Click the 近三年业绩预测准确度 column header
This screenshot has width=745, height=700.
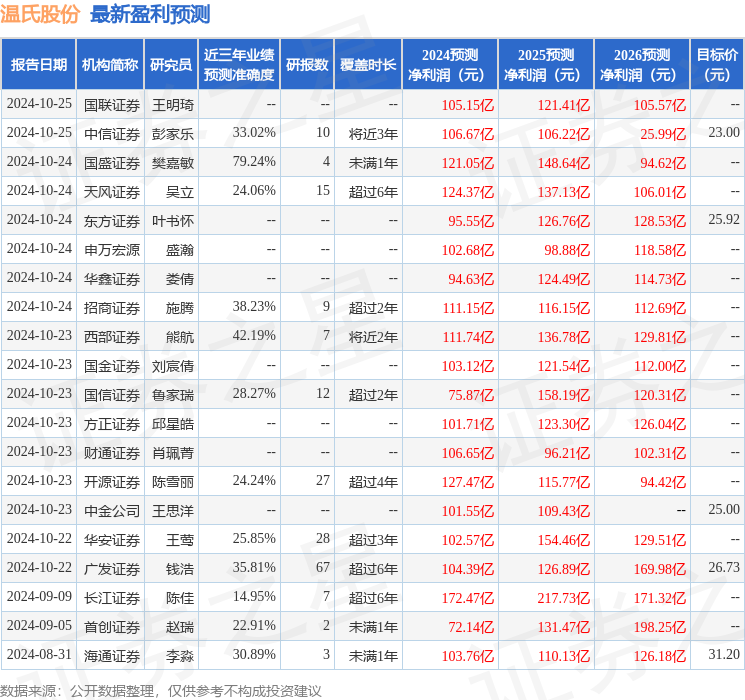239,64
